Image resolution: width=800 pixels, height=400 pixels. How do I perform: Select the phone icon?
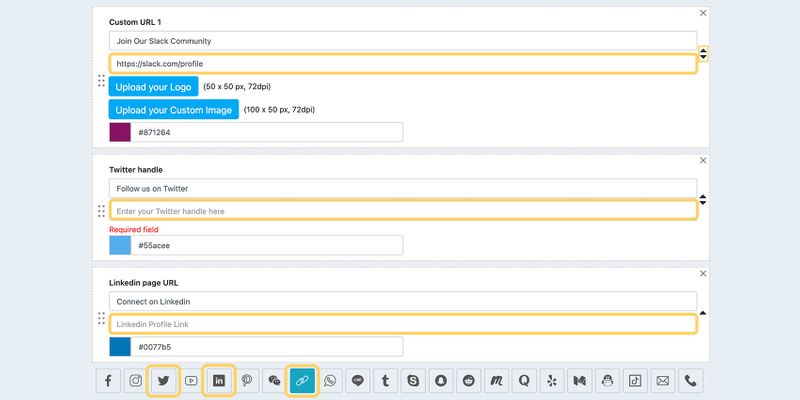point(690,380)
